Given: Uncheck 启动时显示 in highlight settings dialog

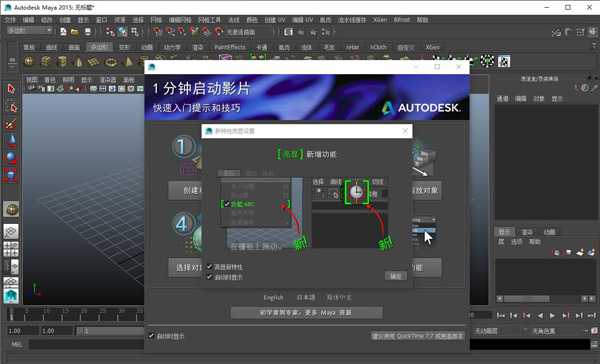Looking at the screenshot, I should click(x=209, y=277).
